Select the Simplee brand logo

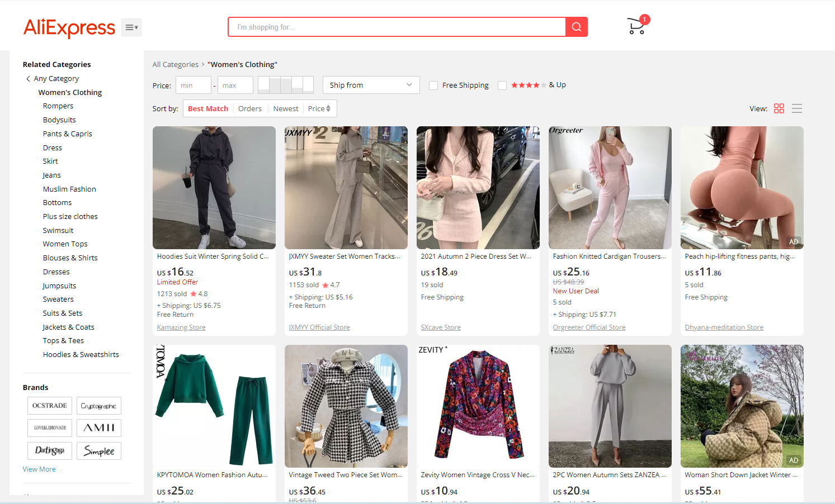(99, 451)
